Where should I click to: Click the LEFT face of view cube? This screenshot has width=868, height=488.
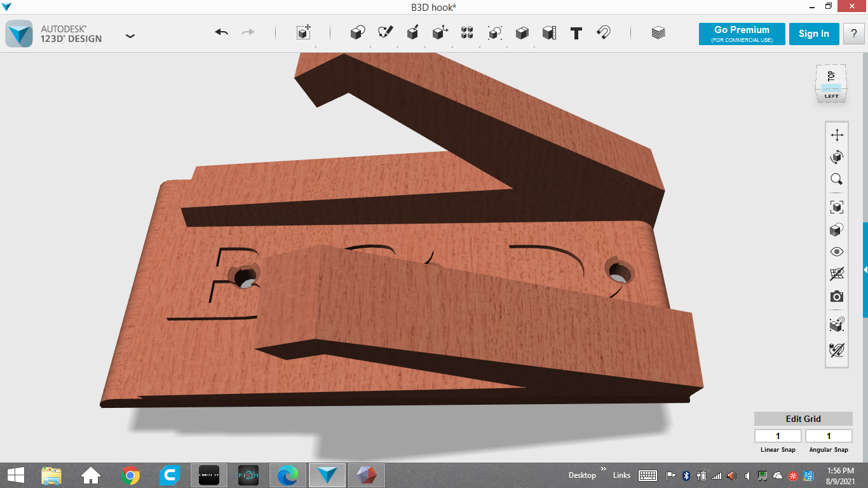[831, 97]
